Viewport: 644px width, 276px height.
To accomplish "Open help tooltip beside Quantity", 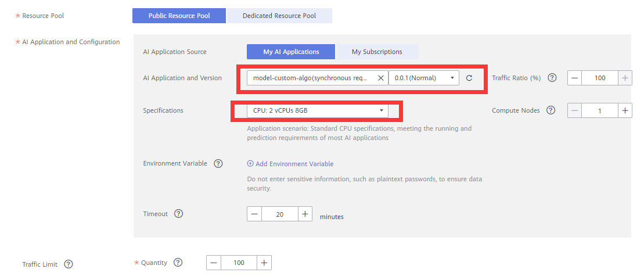I will point(178,263).
